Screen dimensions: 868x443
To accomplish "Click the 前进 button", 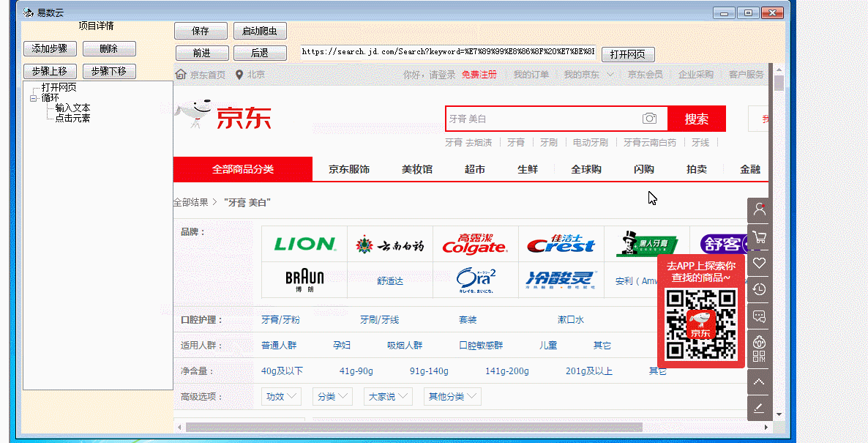I will 201,53.
